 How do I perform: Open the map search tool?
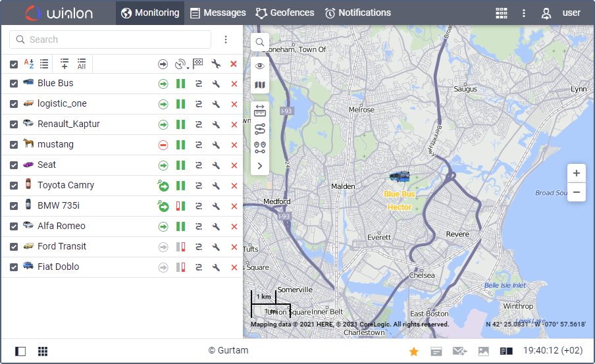tap(260, 42)
